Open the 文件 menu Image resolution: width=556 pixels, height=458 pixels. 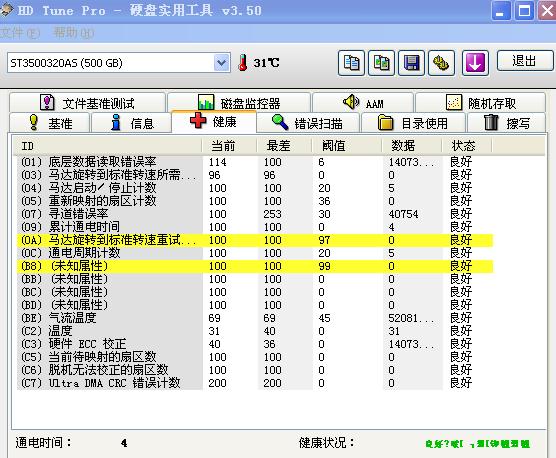point(20,33)
